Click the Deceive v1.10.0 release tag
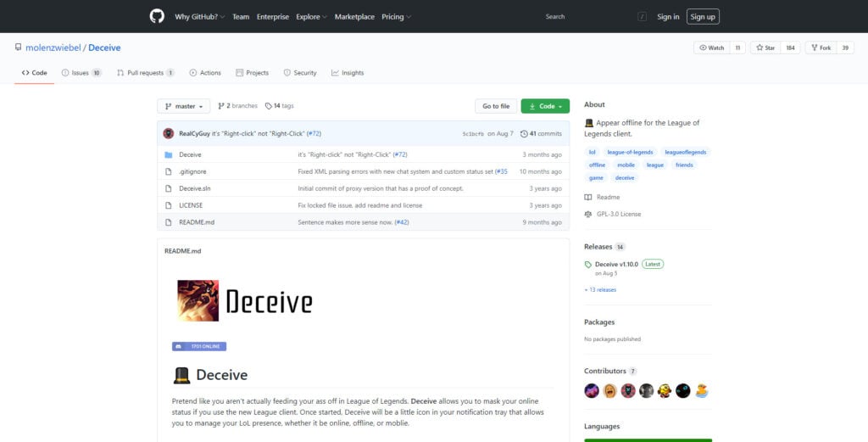 (616, 264)
